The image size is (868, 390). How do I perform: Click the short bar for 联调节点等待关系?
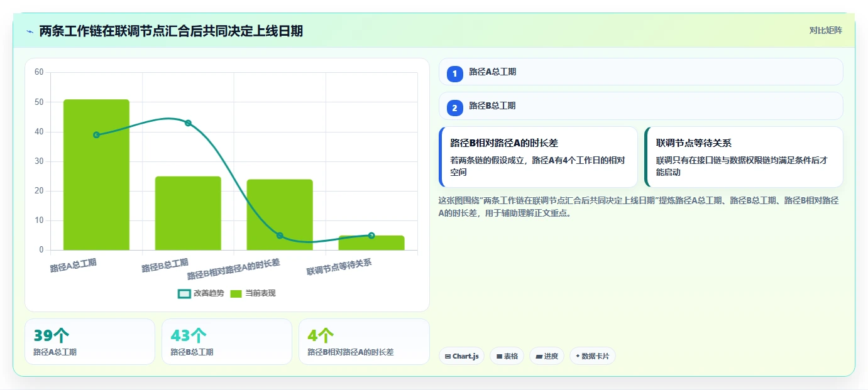coord(371,243)
